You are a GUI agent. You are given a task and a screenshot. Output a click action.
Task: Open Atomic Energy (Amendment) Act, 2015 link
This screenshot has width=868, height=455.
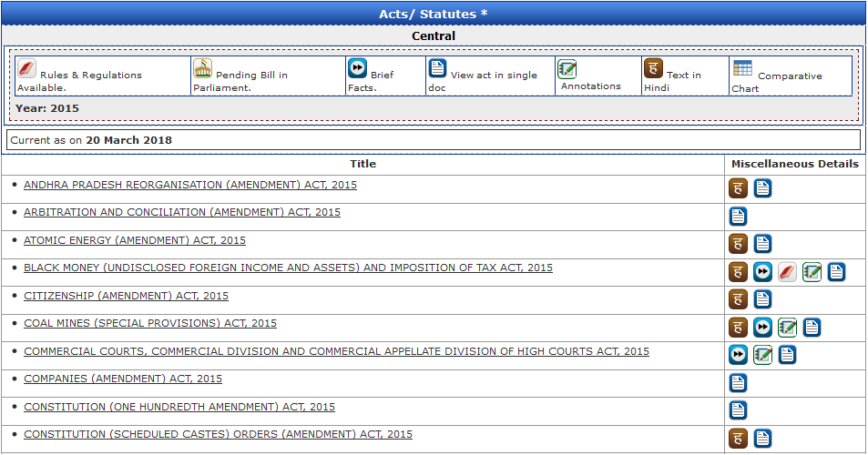[134, 240]
